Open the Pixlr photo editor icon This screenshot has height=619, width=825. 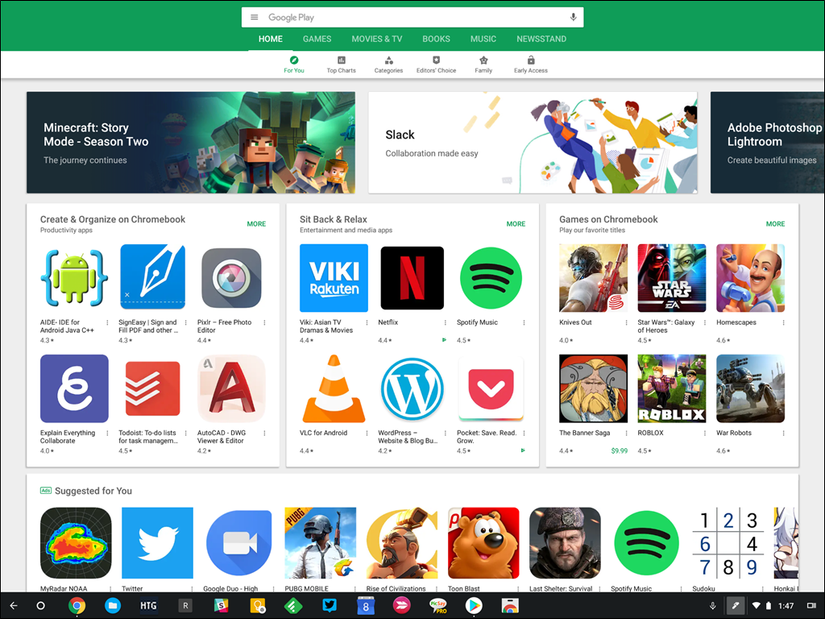pos(232,278)
